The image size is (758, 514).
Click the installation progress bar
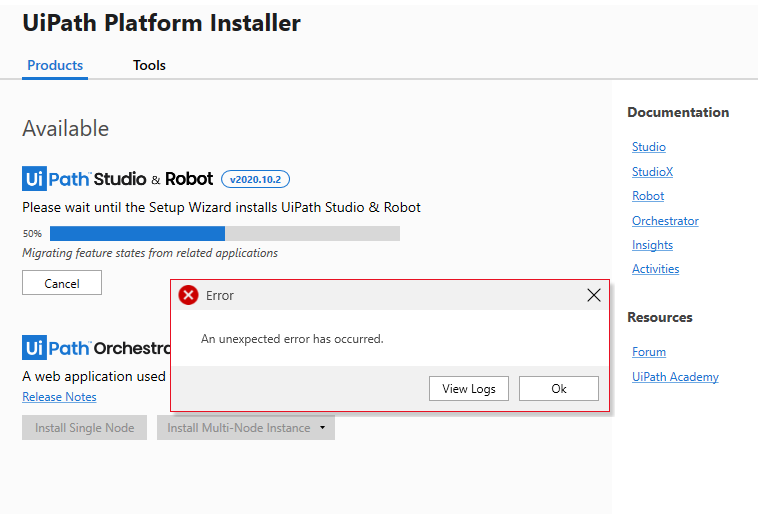click(x=225, y=234)
